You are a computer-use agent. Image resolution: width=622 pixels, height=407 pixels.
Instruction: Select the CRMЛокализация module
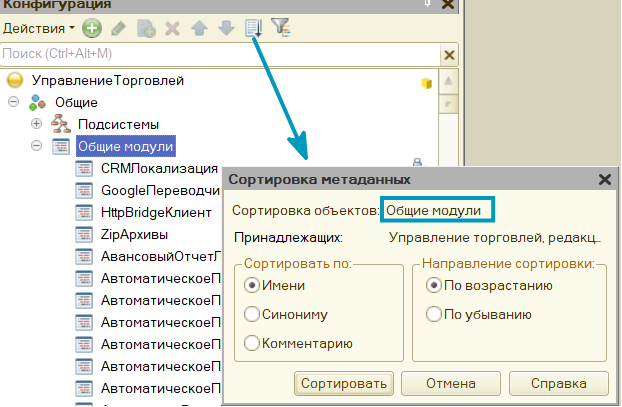point(159,168)
